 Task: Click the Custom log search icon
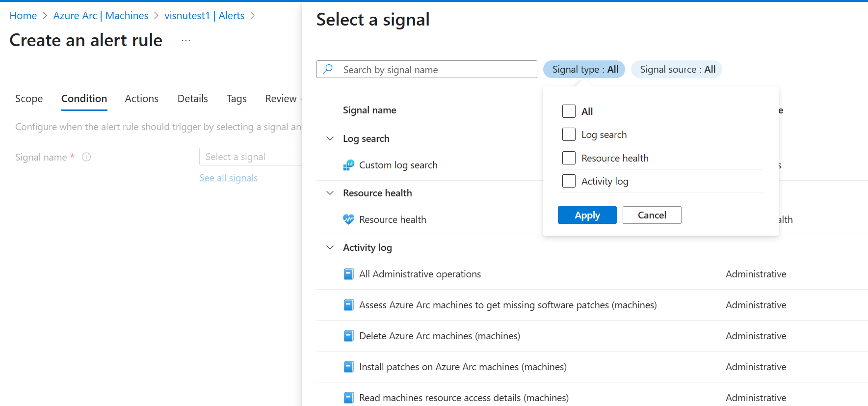tap(348, 165)
